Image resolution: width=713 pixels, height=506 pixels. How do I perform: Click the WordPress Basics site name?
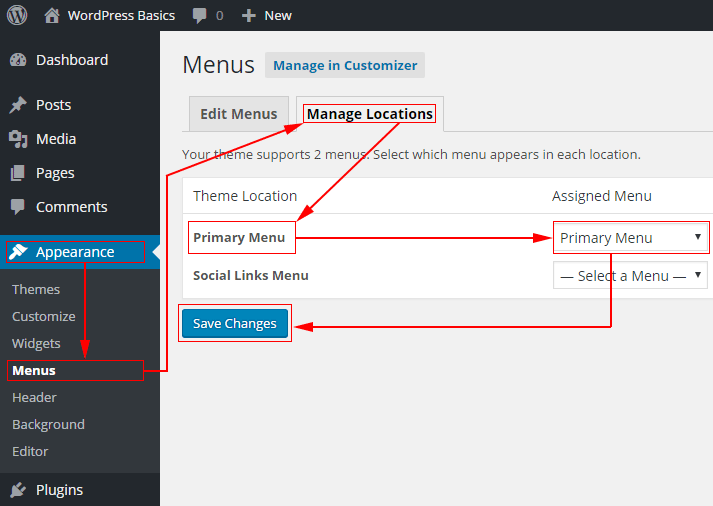121,15
